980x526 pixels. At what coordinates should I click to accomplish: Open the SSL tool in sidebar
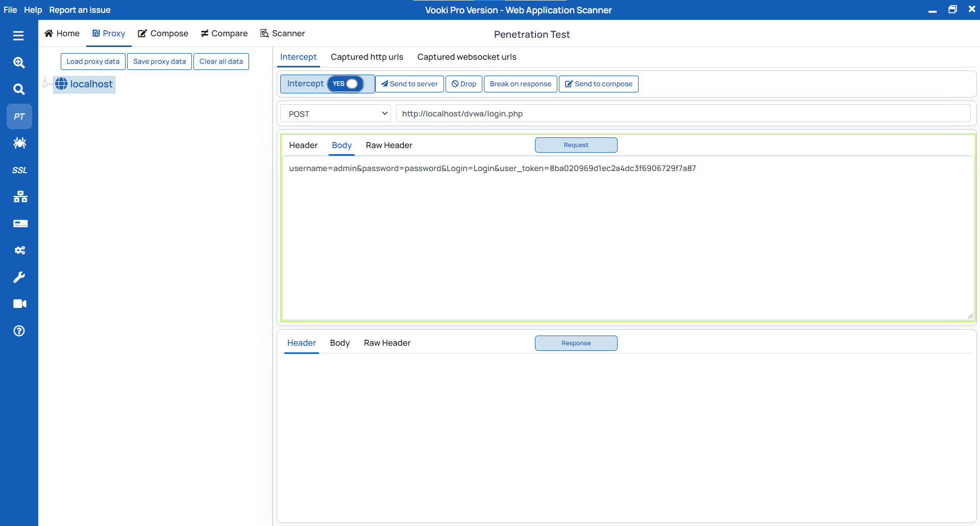[x=19, y=170]
